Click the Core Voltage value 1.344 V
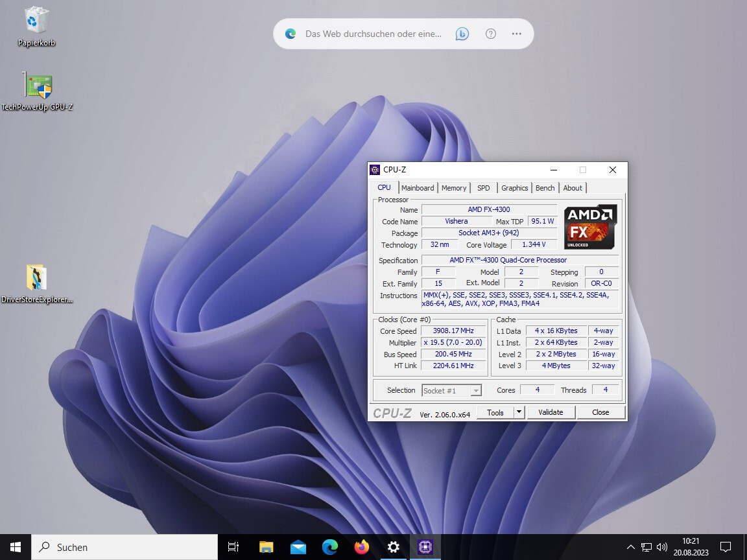The image size is (747, 560). pyautogui.click(x=534, y=245)
